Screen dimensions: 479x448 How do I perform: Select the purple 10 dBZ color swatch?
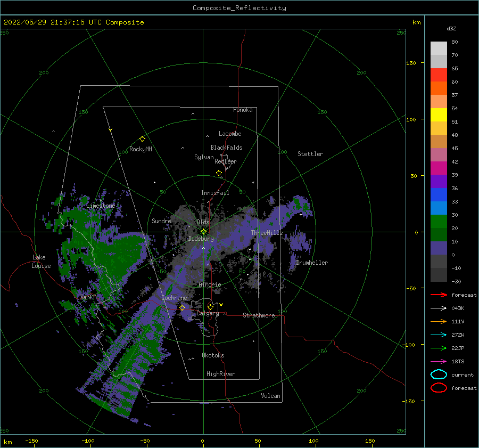[439, 248]
